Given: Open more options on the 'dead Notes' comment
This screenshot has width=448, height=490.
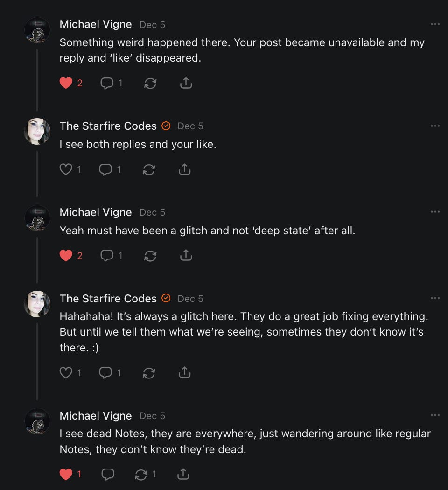Looking at the screenshot, I should point(435,415).
